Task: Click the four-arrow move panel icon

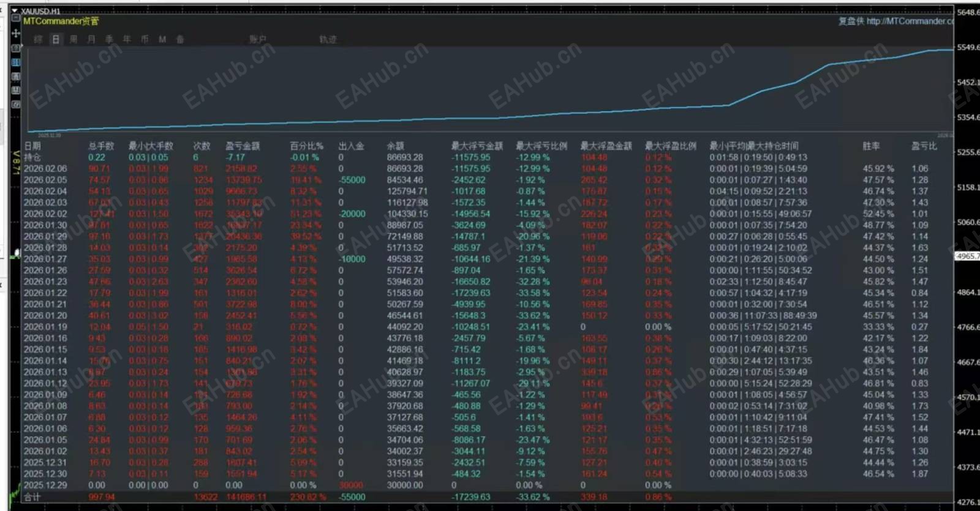Action: point(17,33)
